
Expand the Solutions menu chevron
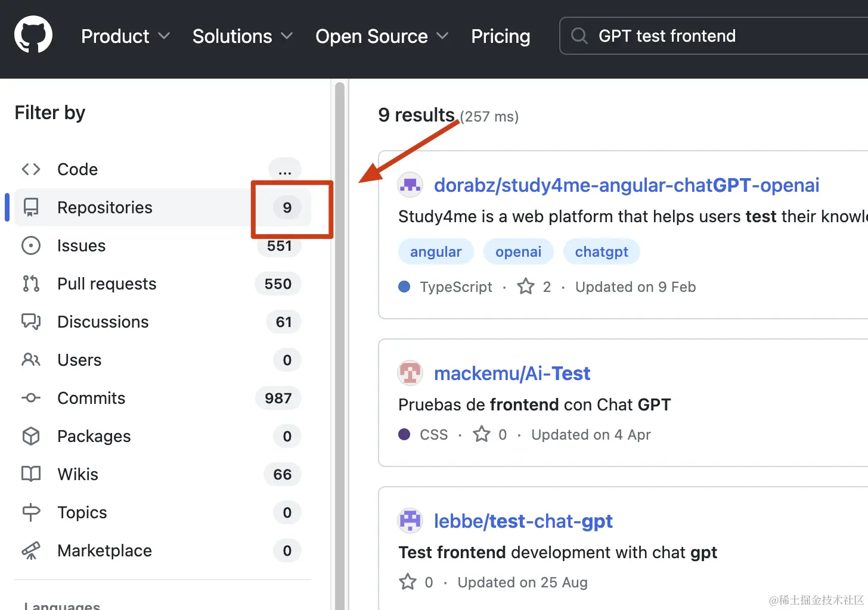point(287,36)
